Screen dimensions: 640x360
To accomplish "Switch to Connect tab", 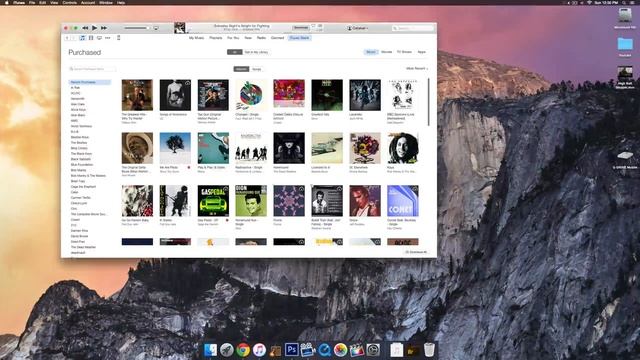I will [x=278, y=38].
